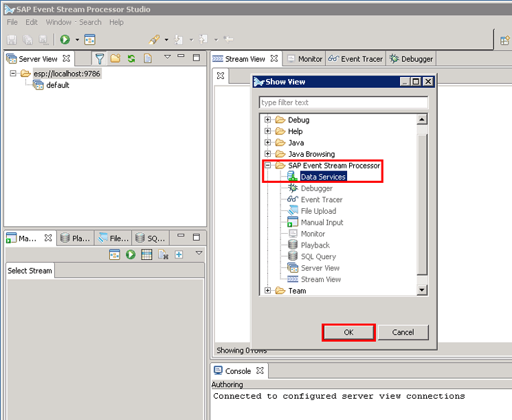Click the green play icon in Manual Input panel
Screen dimensions: 512x420
131,254
